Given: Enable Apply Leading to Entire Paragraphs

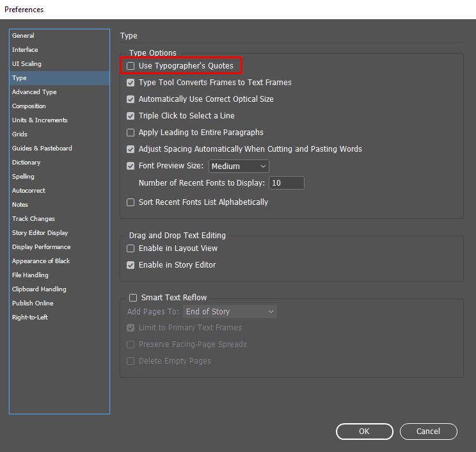Looking at the screenshot, I should pyautogui.click(x=131, y=133).
